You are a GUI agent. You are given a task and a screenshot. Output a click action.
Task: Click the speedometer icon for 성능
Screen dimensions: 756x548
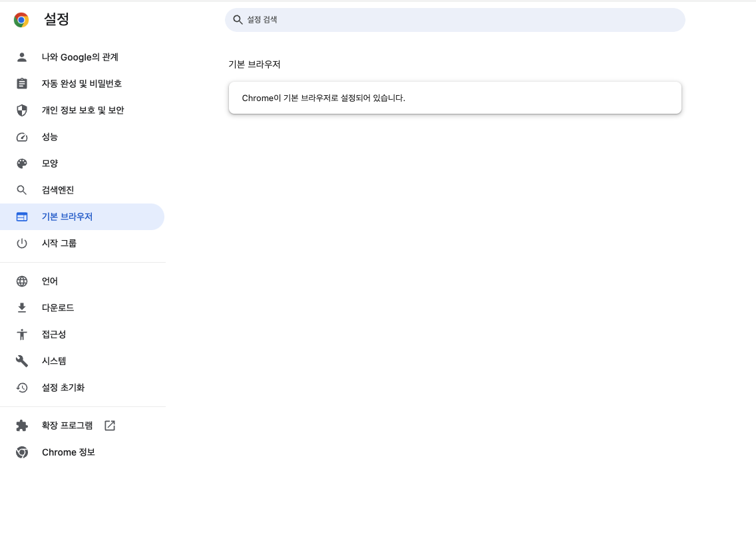pos(22,137)
